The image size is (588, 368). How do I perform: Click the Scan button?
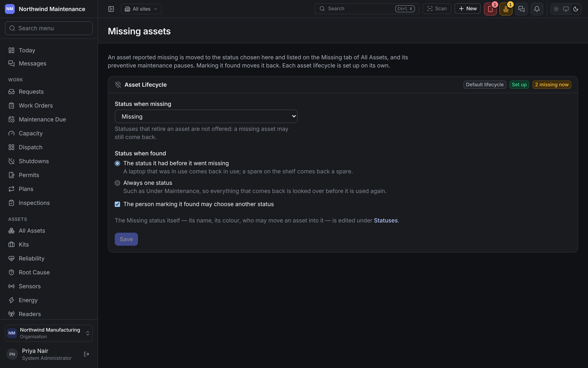(x=437, y=9)
